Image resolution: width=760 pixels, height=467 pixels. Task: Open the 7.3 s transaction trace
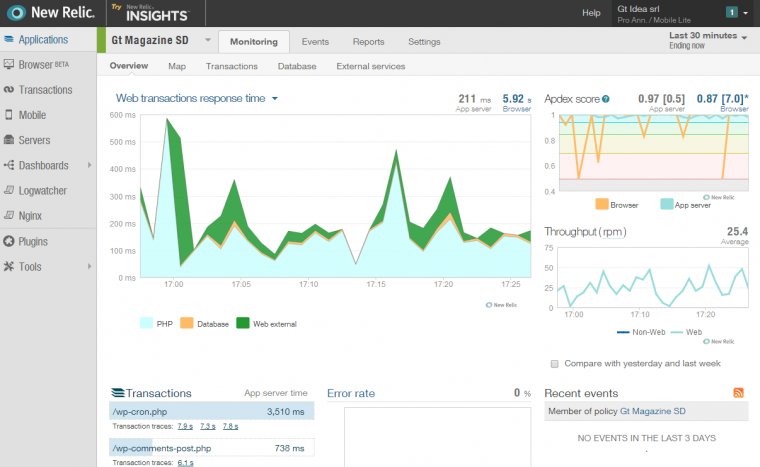click(208, 426)
